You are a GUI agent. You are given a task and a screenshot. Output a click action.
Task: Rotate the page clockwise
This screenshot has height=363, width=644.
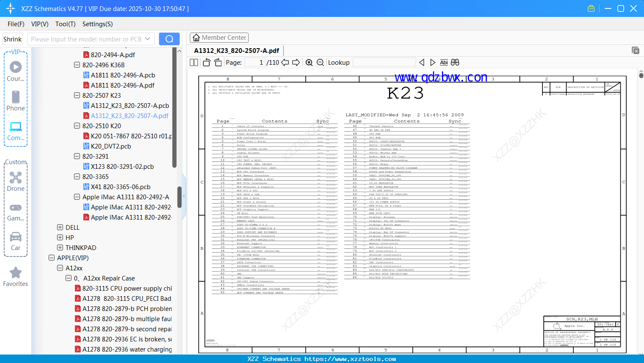pos(218,63)
